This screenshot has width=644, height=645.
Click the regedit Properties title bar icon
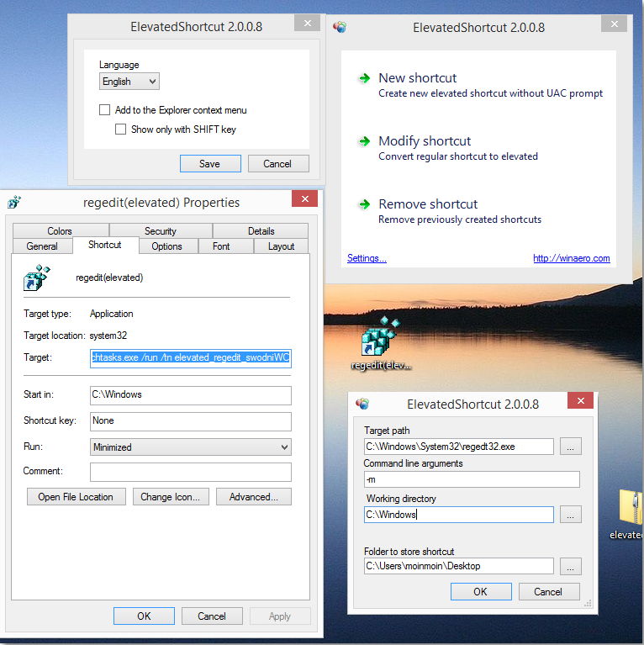pos(14,202)
